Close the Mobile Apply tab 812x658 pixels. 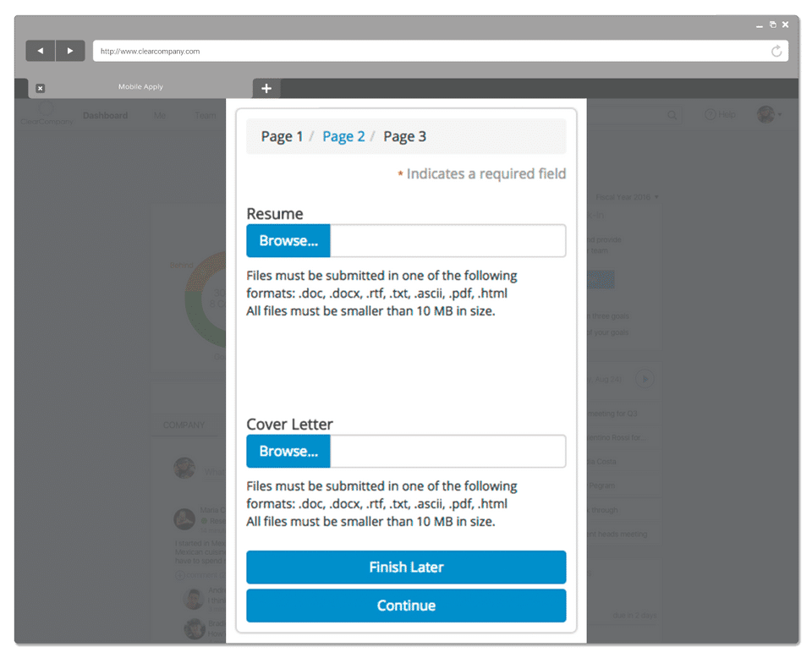41,88
